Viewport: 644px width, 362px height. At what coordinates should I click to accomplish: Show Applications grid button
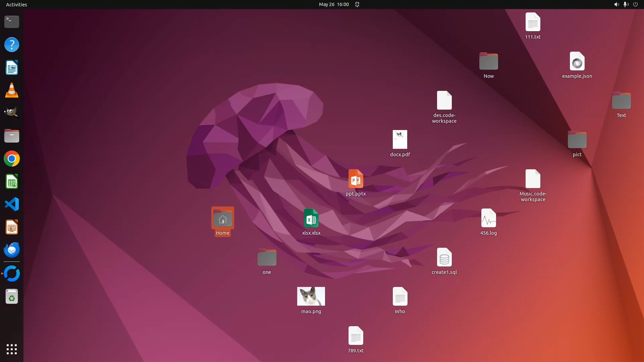click(12, 349)
